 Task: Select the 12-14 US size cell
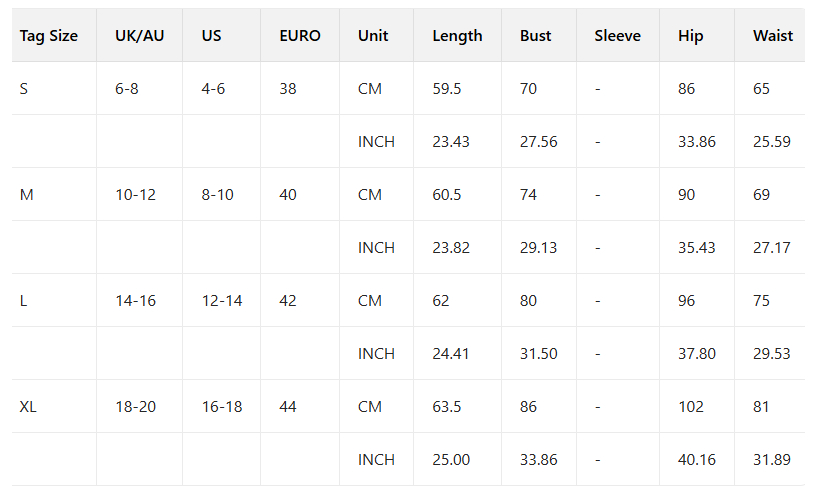coord(221,301)
